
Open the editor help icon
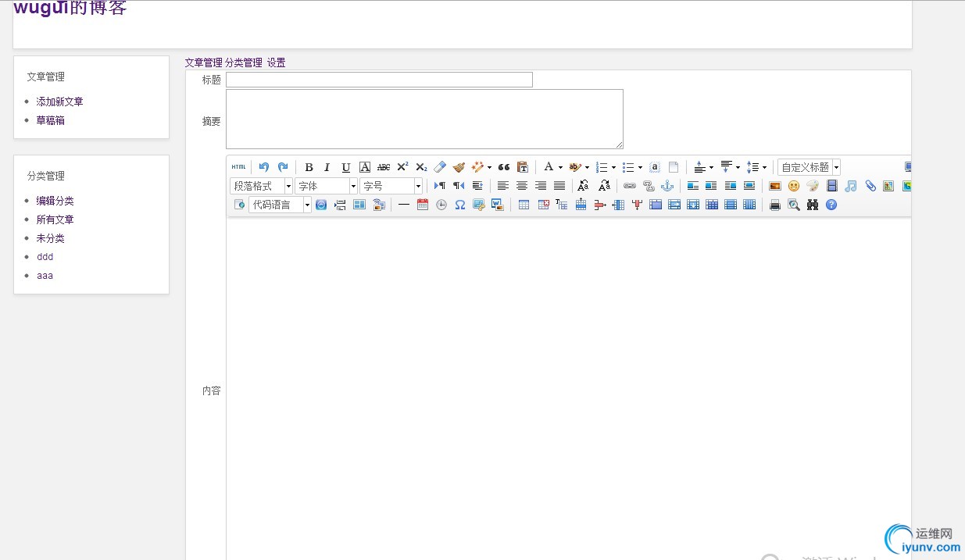831,205
